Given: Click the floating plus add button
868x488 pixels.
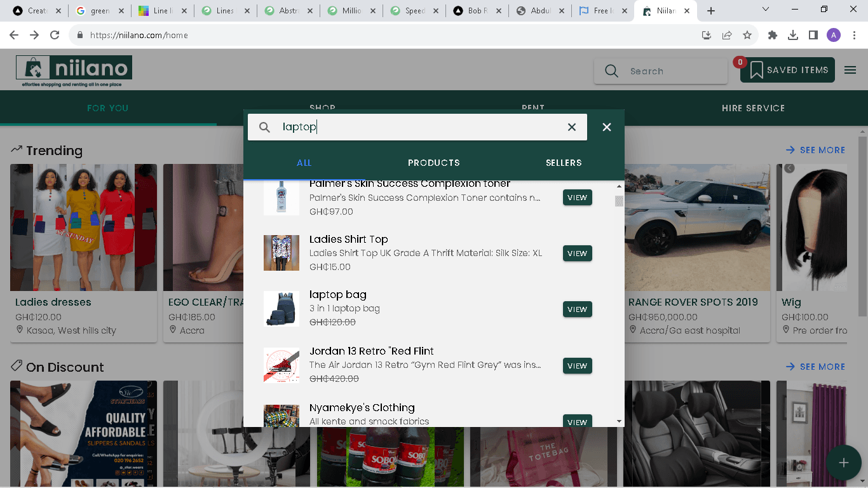Looking at the screenshot, I should [844, 463].
